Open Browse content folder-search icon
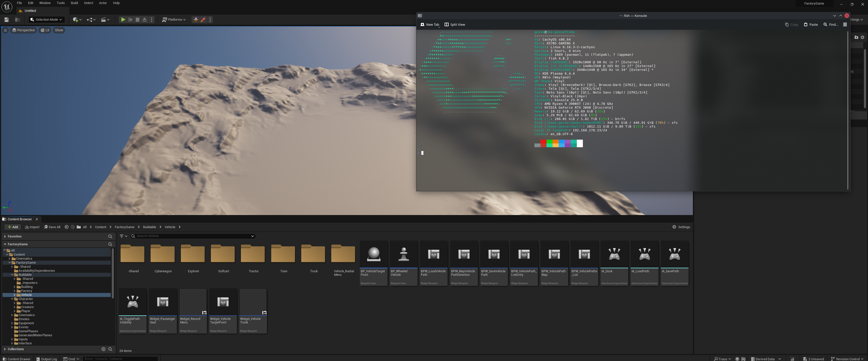Viewport: 868px width, 361px height. pyautogui.click(x=17, y=19)
